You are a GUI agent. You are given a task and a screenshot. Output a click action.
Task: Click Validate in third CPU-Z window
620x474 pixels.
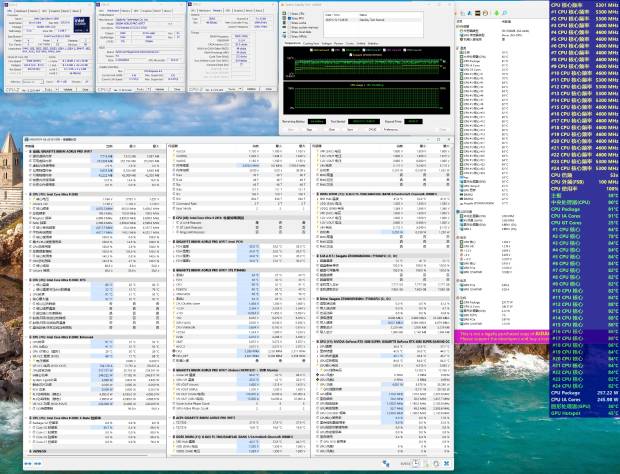[x=251, y=89]
